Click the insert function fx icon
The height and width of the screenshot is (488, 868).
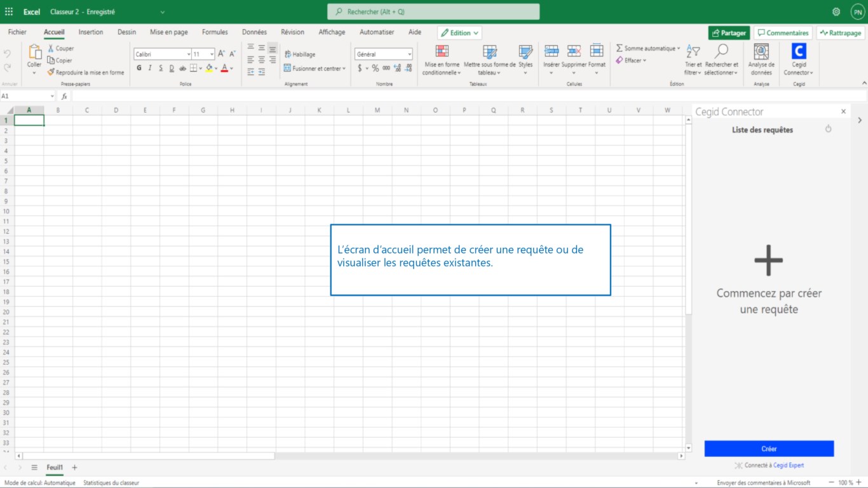[x=64, y=96]
